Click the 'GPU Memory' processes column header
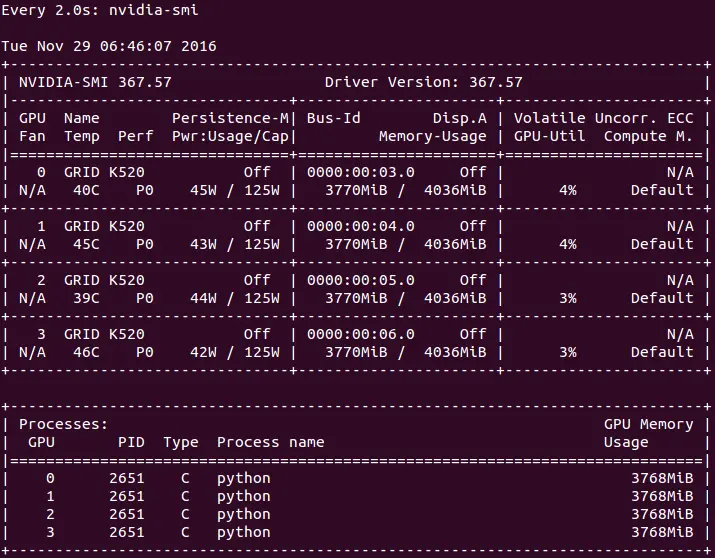This screenshot has height=558, width=715. click(648, 424)
